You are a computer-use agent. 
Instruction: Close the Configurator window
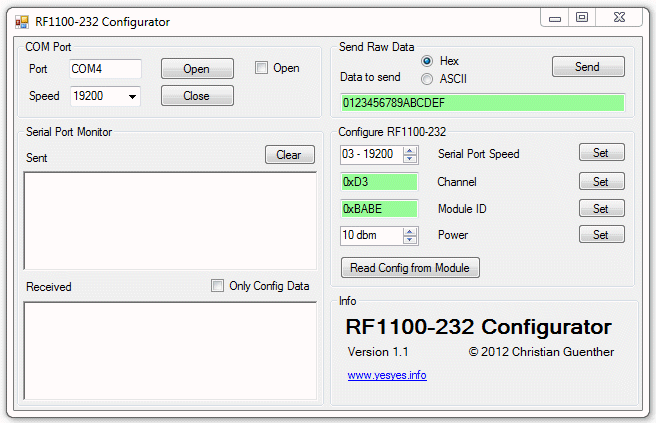619,18
